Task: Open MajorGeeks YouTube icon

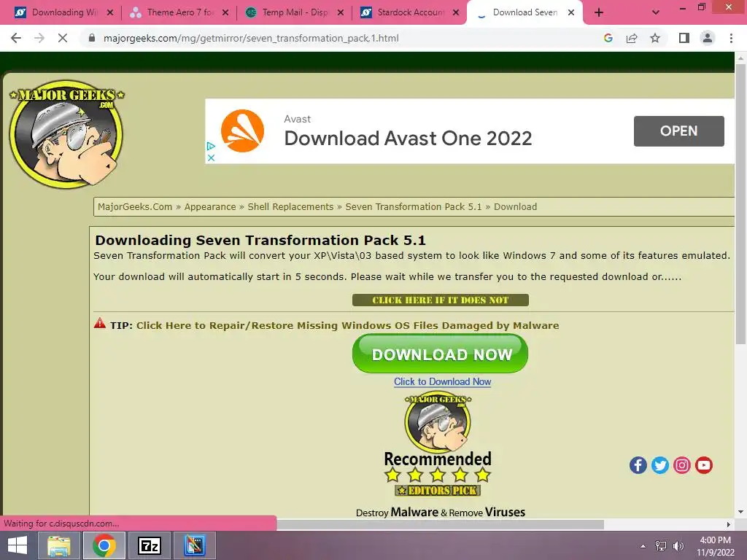Action: point(704,465)
